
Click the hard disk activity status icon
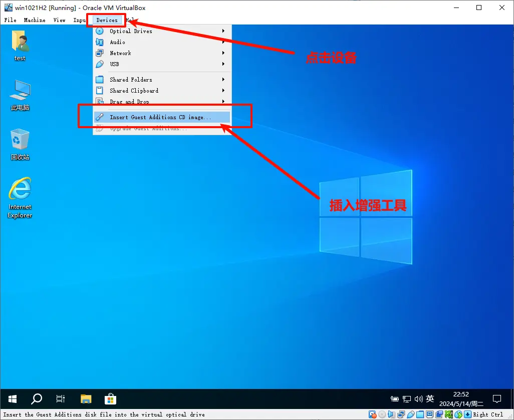(372, 414)
